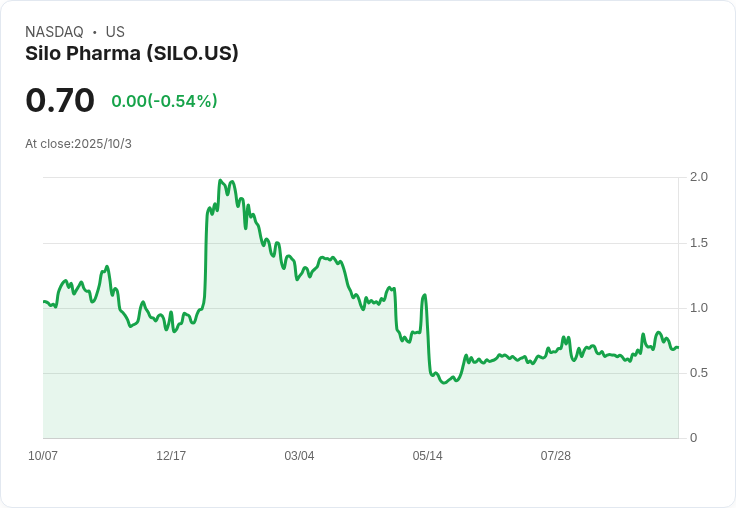The height and width of the screenshot is (508, 736).
Task: Click the NASDAQ exchange label
Action: click(x=54, y=32)
